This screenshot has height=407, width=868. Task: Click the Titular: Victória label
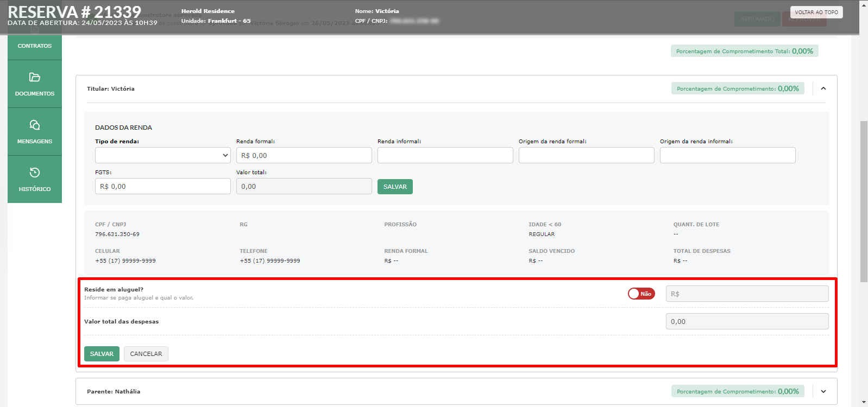111,88
